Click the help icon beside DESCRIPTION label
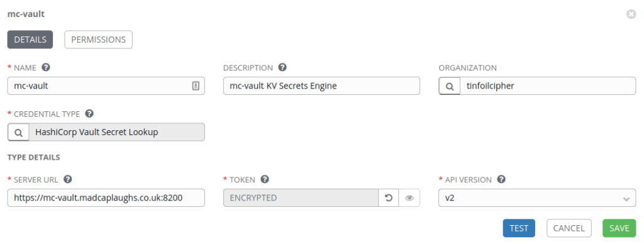644x244 pixels. (x=282, y=67)
